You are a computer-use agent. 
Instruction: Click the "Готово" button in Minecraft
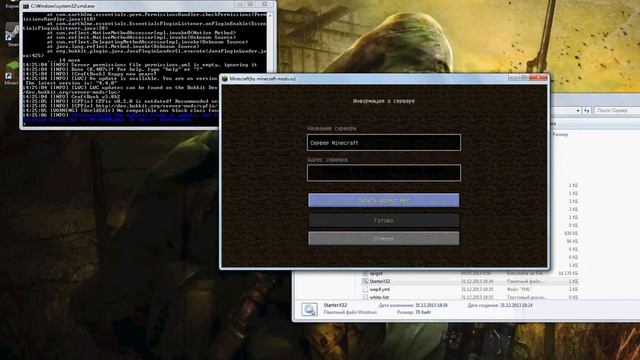point(384,220)
